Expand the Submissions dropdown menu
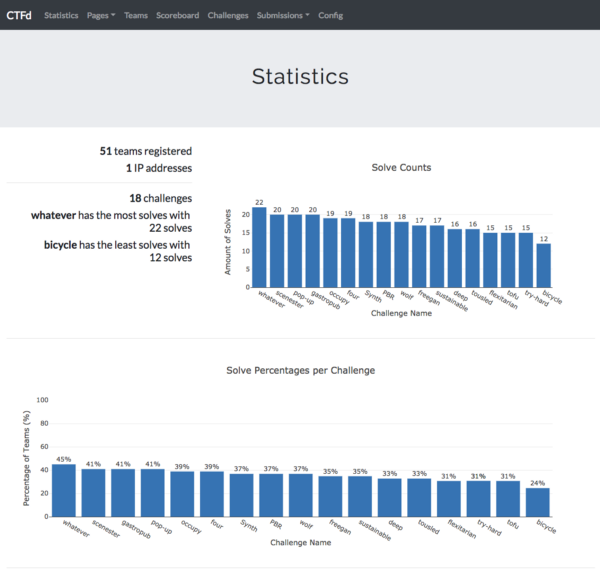 click(x=283, y=15)
